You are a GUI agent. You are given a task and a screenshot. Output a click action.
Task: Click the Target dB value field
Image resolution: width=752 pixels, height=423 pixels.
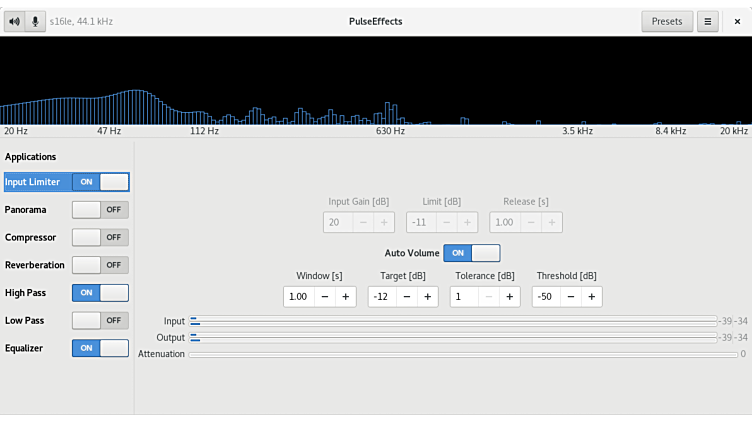pyautogui.click(x=382, y=297)
